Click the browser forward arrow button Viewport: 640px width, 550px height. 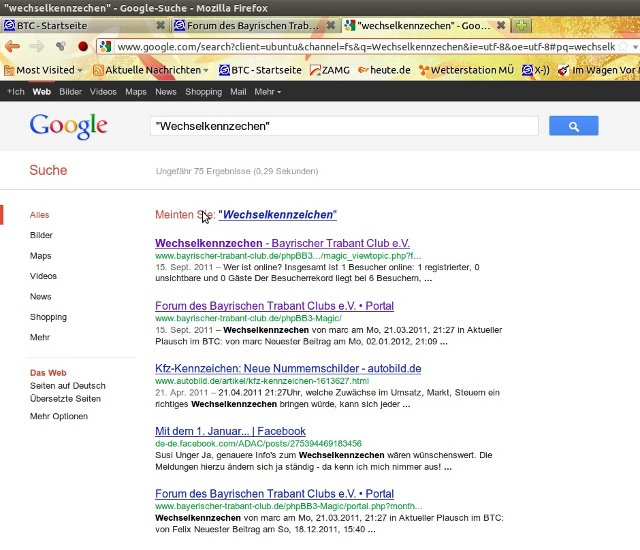click(x=36, y=47)
